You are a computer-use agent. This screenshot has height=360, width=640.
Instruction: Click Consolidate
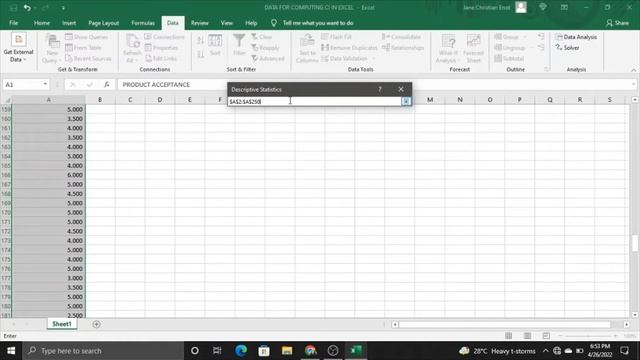[401, 37]
